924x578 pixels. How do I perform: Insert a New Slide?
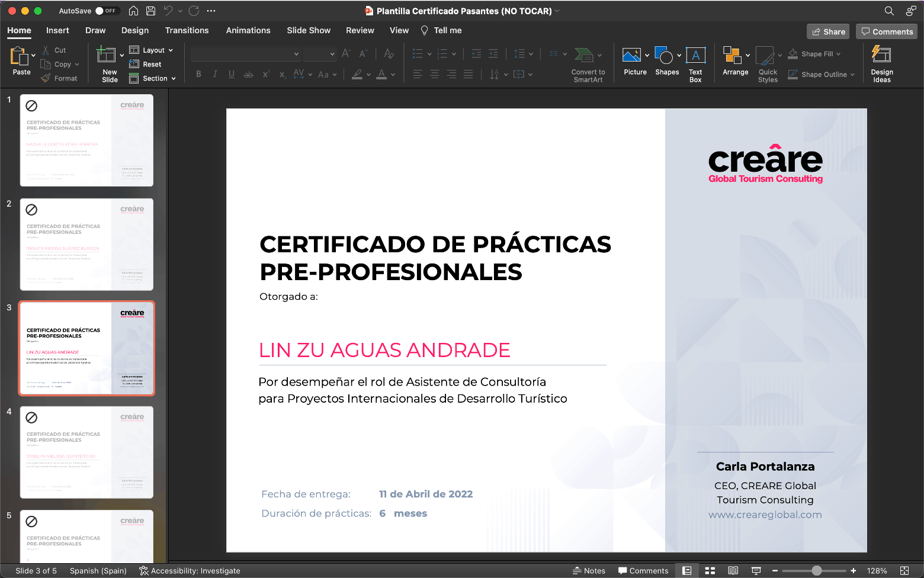pyautogui.click(x=110, y=64)
